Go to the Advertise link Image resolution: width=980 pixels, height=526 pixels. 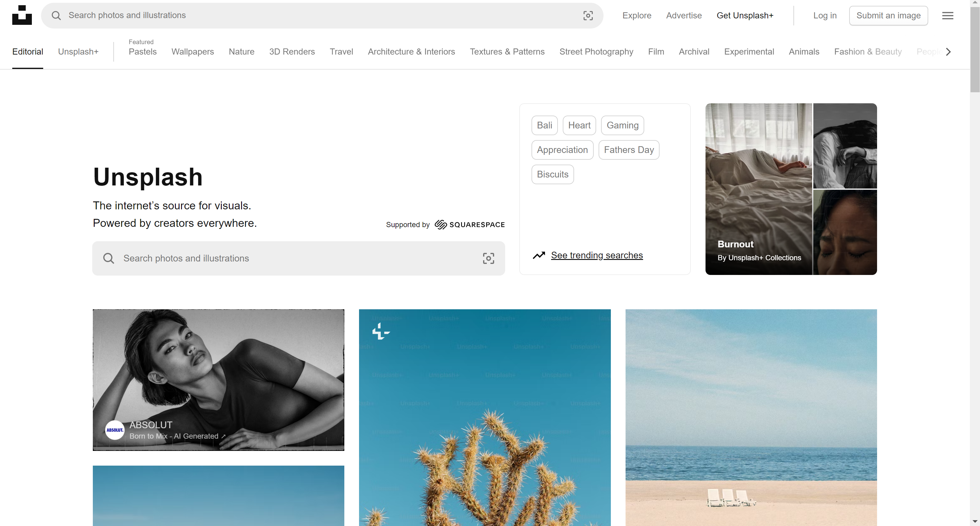coord(684,16)
